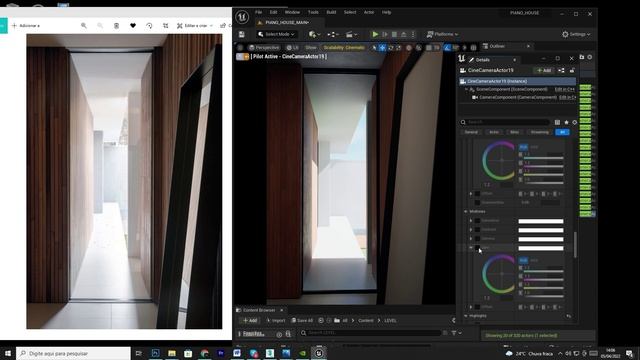Viewport: 640px width, 360px height.
Task: Collapse the Highlights section
Action: click(x=466, y=316)
